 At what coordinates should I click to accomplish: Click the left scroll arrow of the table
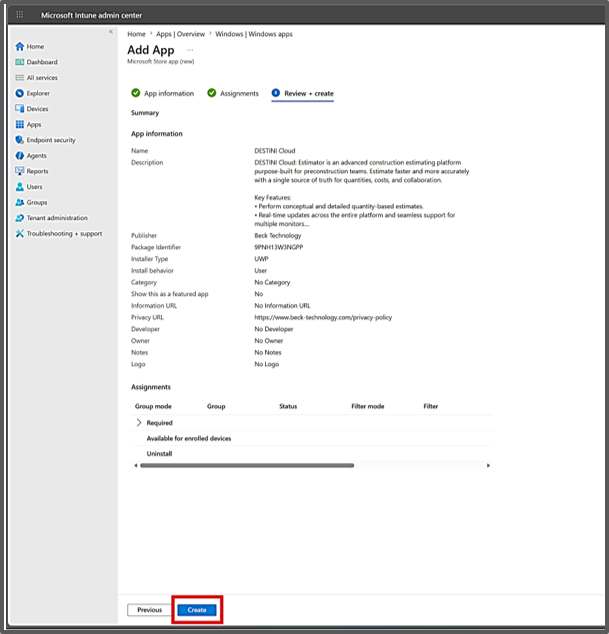click(x=135, y=465)
